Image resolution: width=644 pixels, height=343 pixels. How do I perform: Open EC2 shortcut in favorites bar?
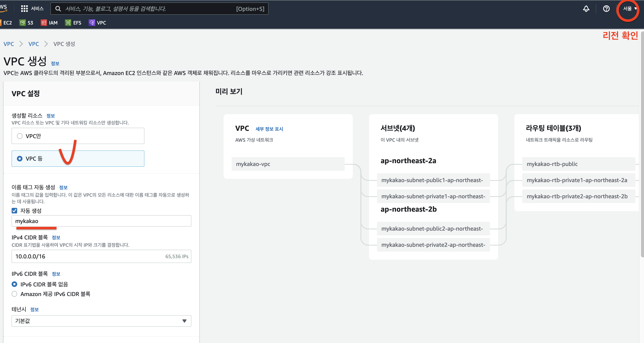click(x=6, y=23)
